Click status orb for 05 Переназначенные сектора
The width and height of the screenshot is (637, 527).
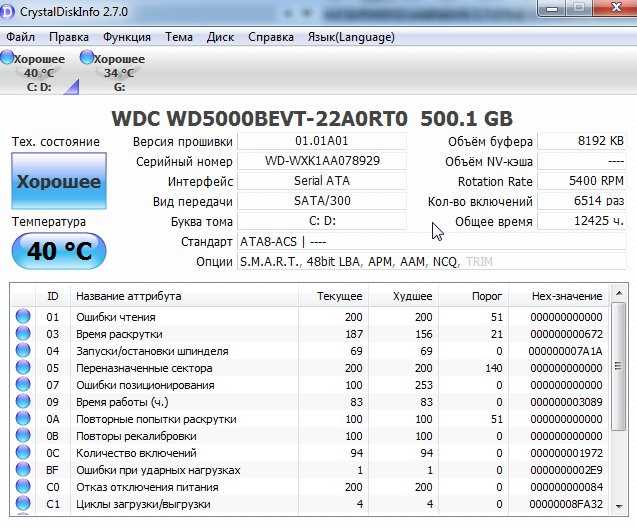23,368
